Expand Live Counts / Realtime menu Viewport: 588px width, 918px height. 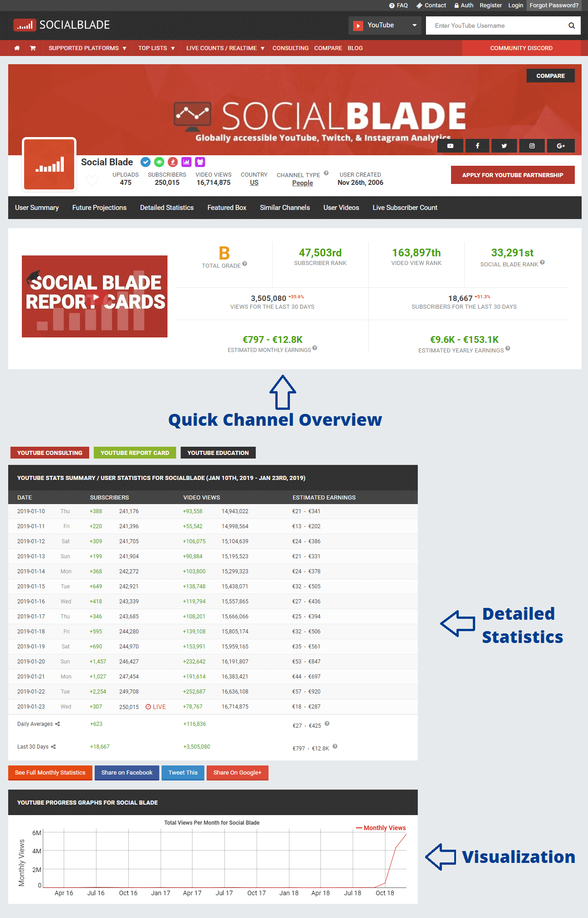pyautogui.click(x=225, y=48)
